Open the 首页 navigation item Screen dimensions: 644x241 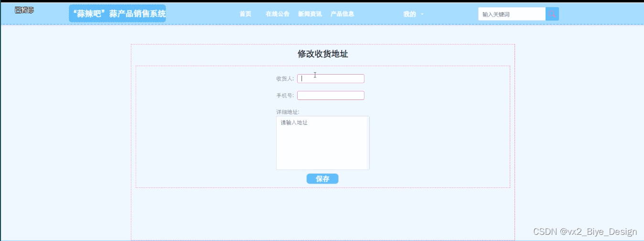pos(245,14)
